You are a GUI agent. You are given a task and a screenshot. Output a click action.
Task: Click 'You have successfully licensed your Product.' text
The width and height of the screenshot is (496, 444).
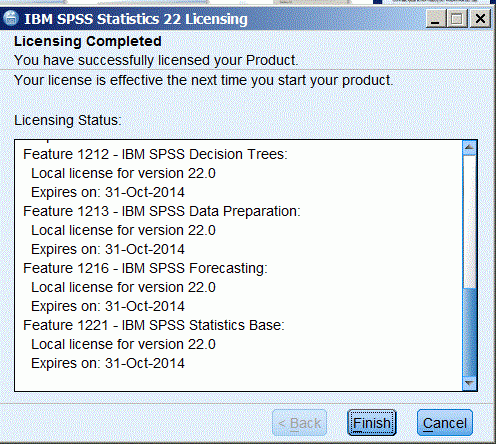click(156, 61)
